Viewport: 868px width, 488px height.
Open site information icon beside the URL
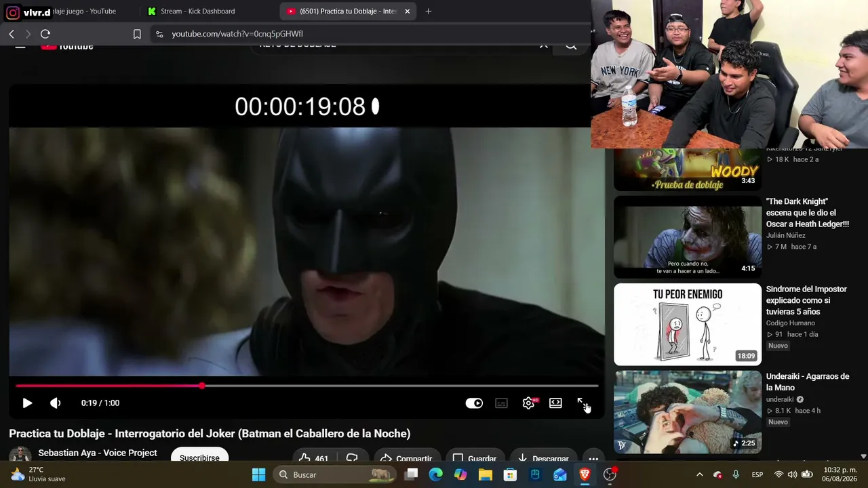pyautogui.click(x=159, y=34)
